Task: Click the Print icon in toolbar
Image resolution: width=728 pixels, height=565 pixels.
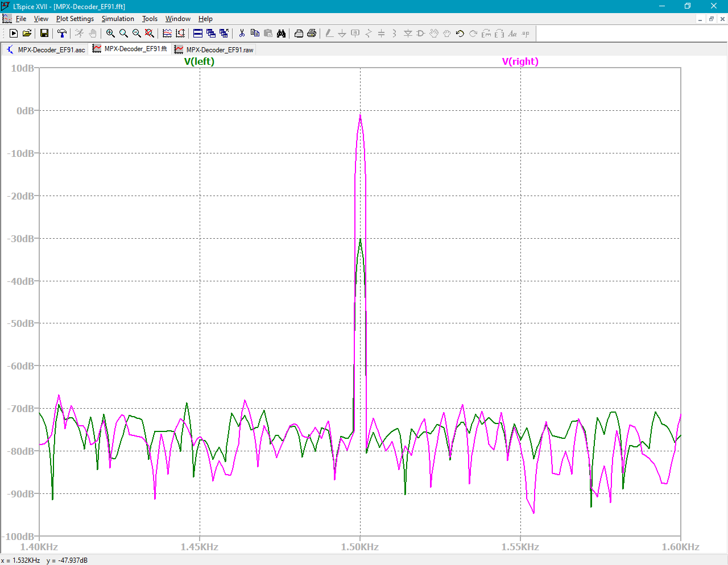Action: (312, 34)
